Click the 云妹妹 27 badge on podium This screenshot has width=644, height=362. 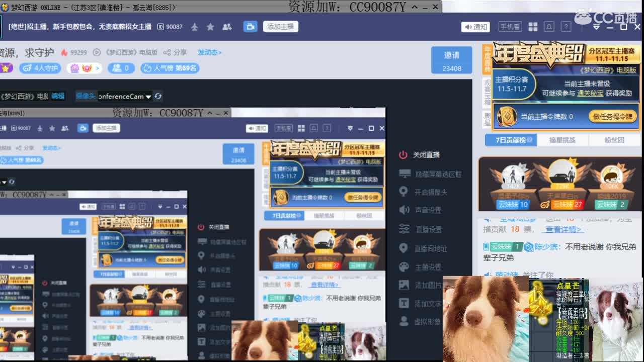click(x=562, y=205)
